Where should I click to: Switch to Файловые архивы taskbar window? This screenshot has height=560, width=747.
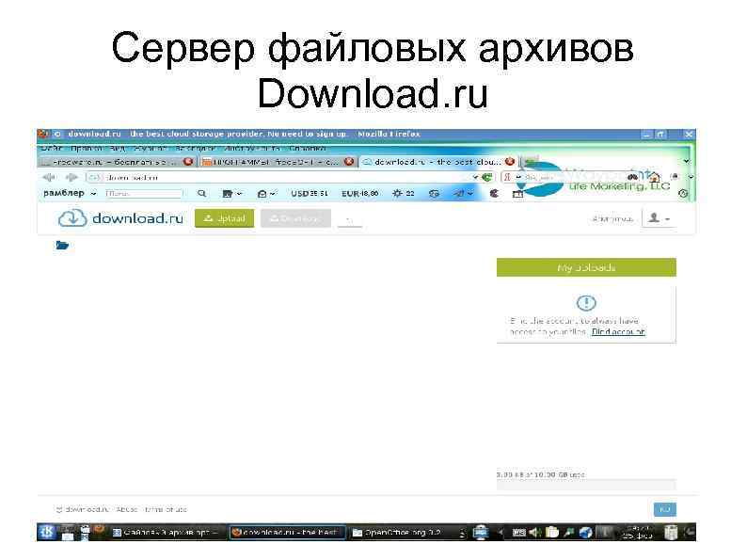(x=166, y=533)
